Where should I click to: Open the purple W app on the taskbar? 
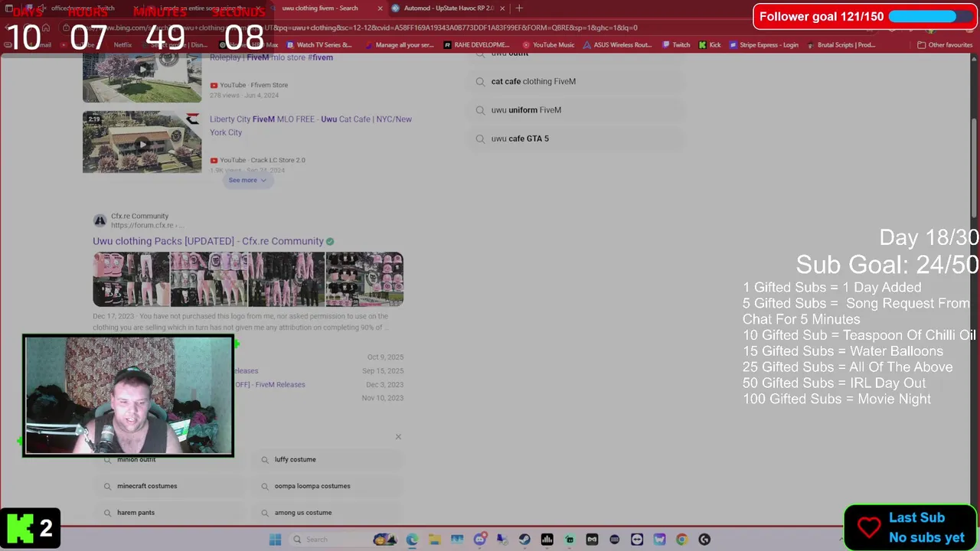pyautogui.click(x=659, y=540)
